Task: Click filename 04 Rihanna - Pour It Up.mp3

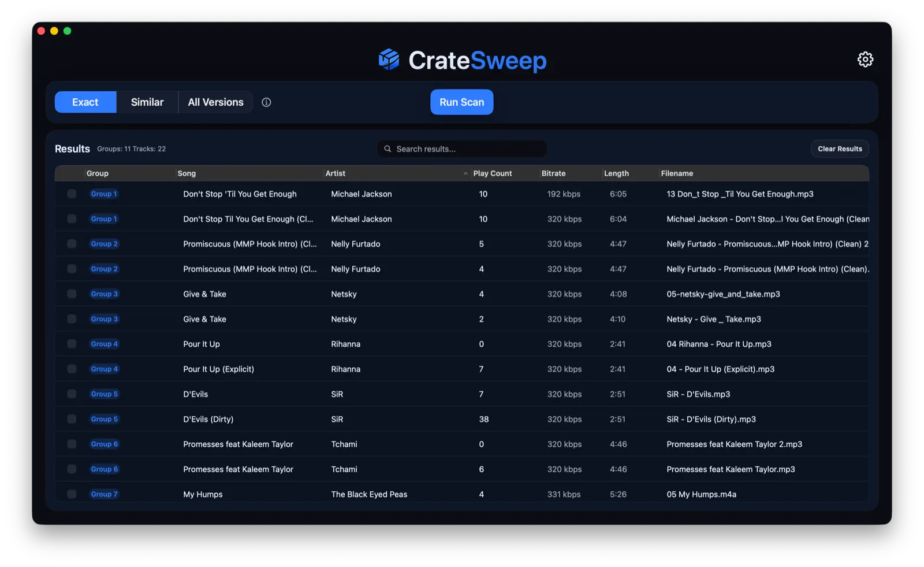Action: coord(719,344)
